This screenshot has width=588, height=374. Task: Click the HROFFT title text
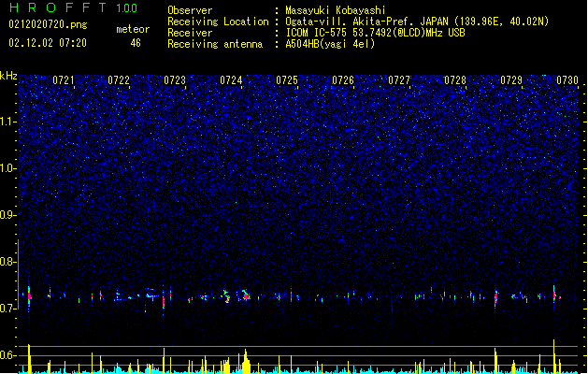click(x=58, y=7)
